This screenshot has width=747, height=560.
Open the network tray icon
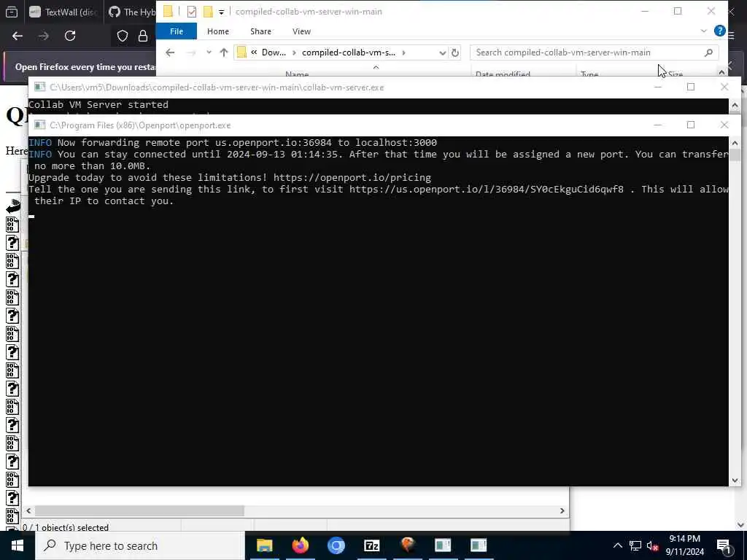pyautogui.click(x=635, y=545)
